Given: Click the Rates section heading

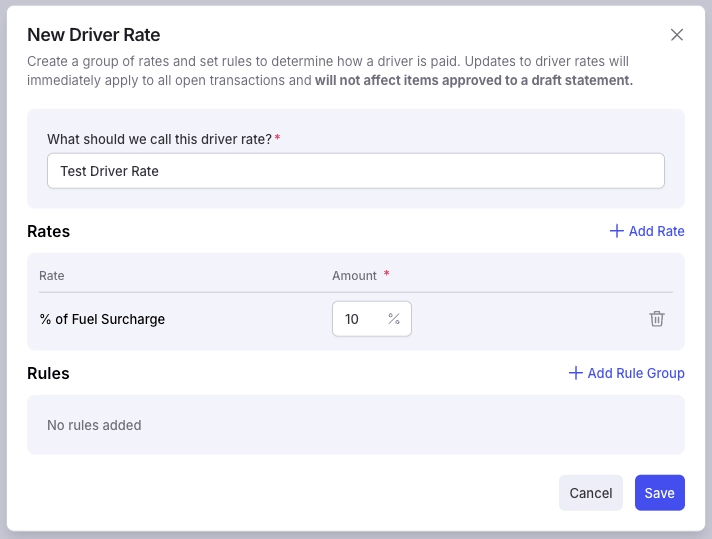Looking at the screenshot, I should [x=49, y=231].
